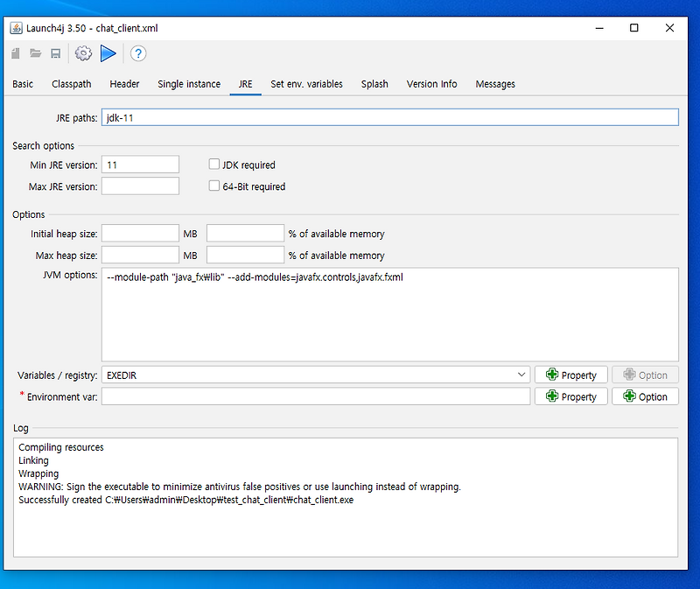
Task: Open the Classpath tab
Action: [x=72, y=84]
